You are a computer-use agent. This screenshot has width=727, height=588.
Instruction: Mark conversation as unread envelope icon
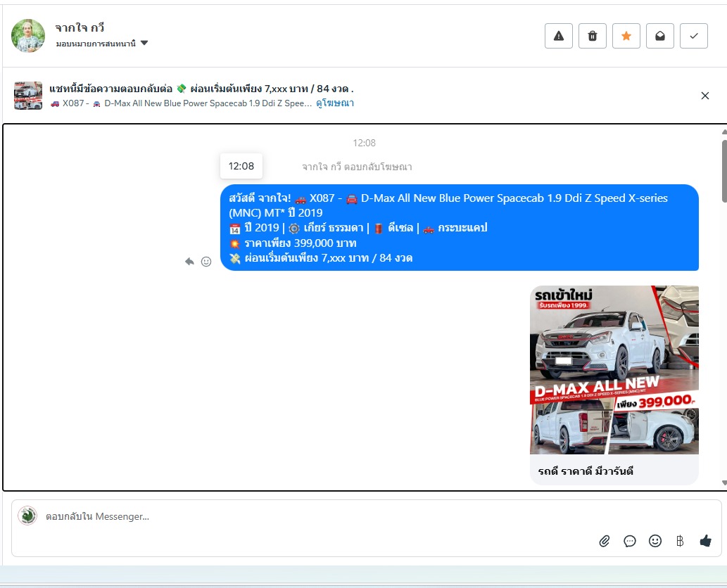[x=660, y=36]
